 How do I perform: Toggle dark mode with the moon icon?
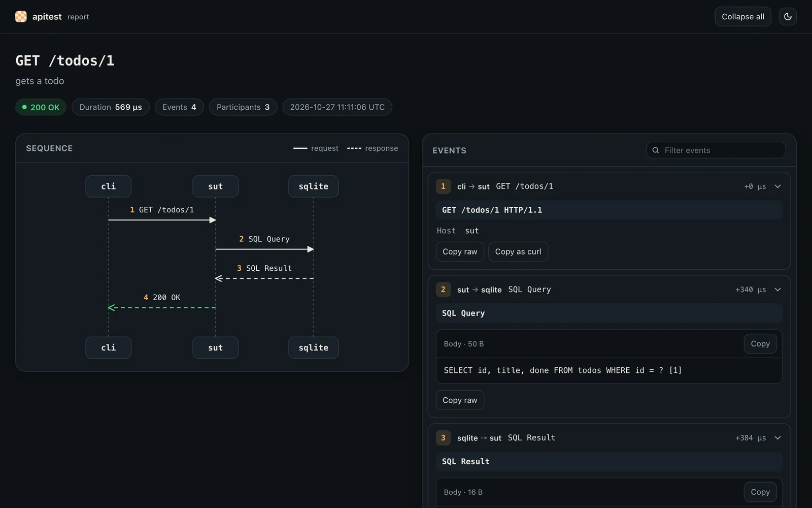(x=788, y=17)
